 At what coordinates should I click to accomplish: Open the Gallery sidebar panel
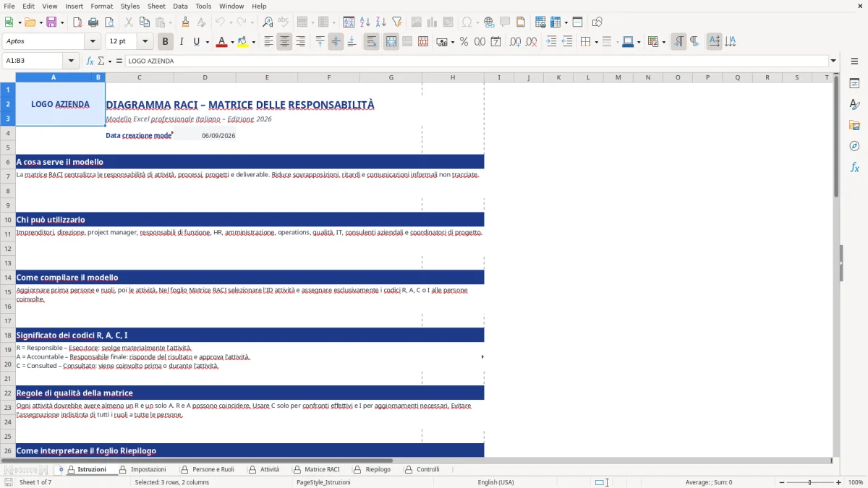[854, 125]
